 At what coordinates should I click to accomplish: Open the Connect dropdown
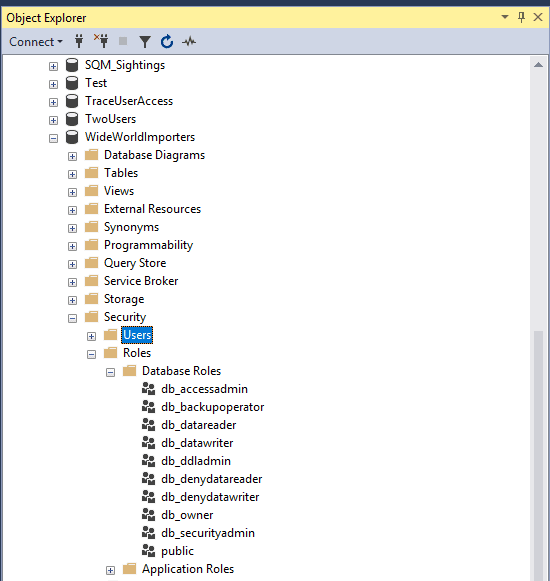pyautogui.click(x=36, y=42)
